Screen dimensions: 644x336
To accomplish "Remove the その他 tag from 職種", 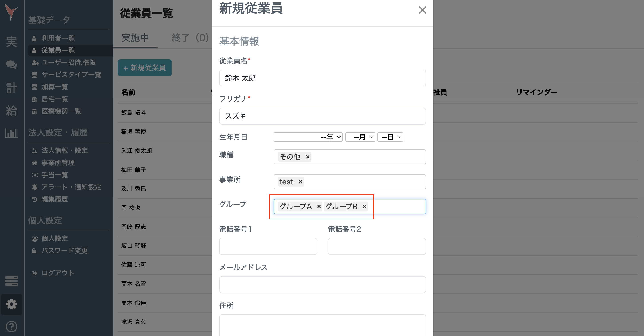I will click(x=307, y=157).
